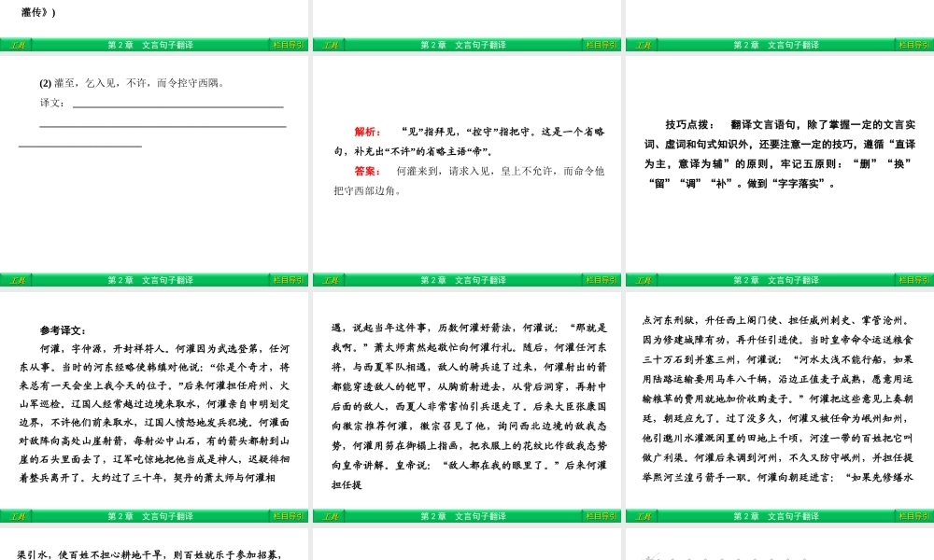
Task: Open 栏目导引 on the 技巧点拨 slide
Action: click(913, 280)
